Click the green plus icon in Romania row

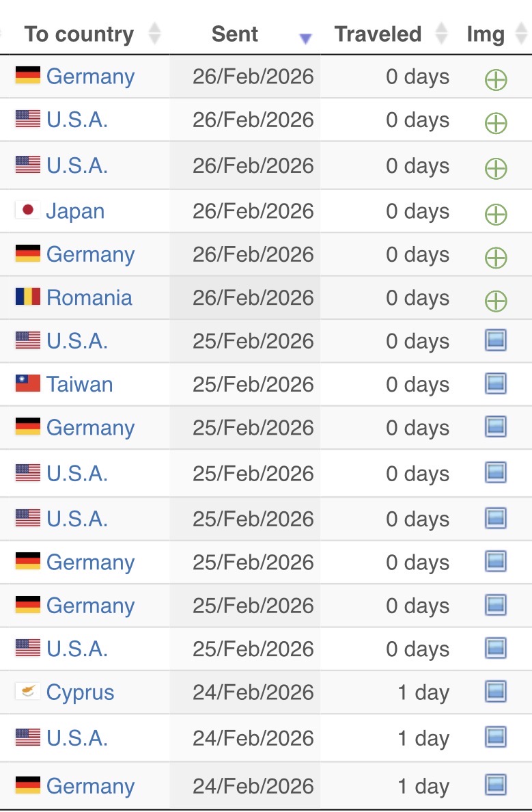(x=496, y=300)
